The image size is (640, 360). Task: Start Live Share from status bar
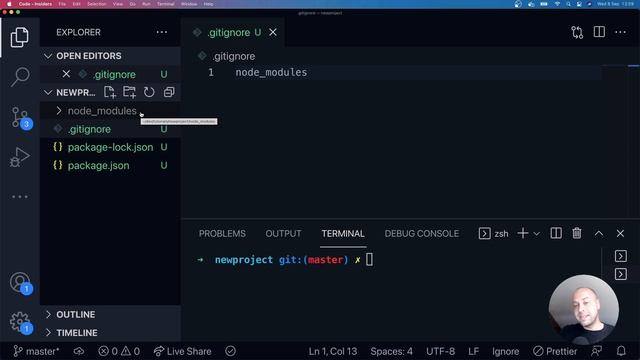click(x=183, y=351)
